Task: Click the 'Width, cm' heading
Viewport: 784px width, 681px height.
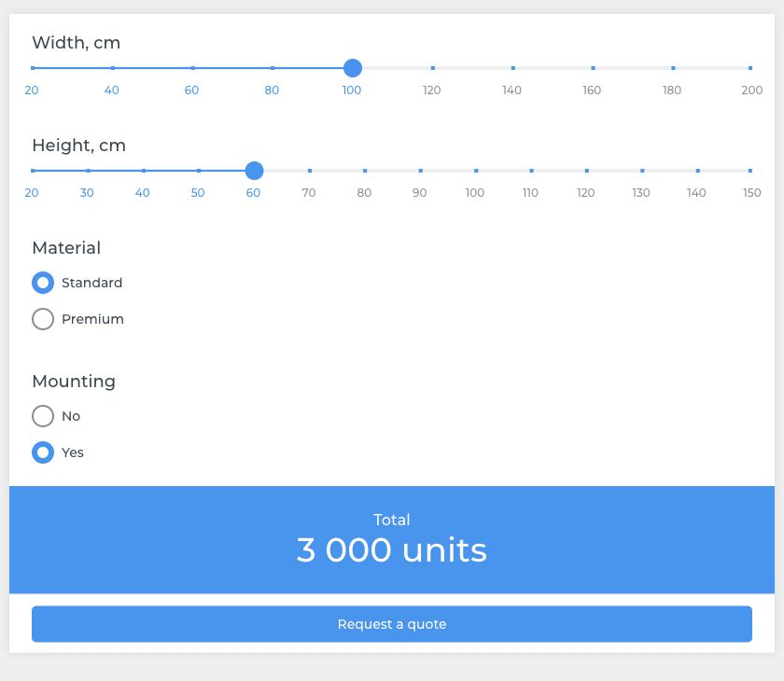Action: point(76,43)
